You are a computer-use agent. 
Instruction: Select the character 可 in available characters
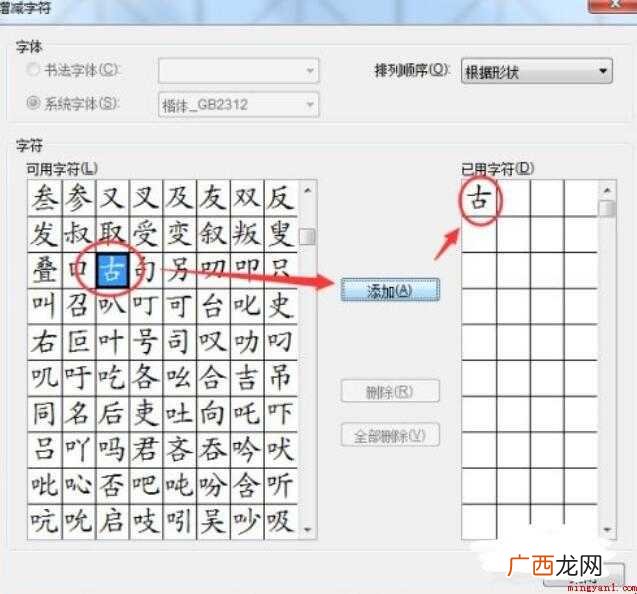(x=180, y=306)
